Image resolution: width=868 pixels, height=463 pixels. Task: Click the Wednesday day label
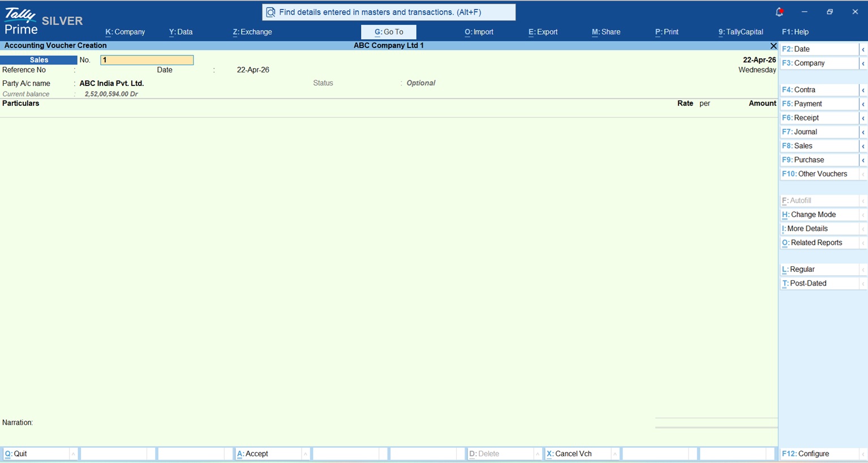click(x=757, y=70)
